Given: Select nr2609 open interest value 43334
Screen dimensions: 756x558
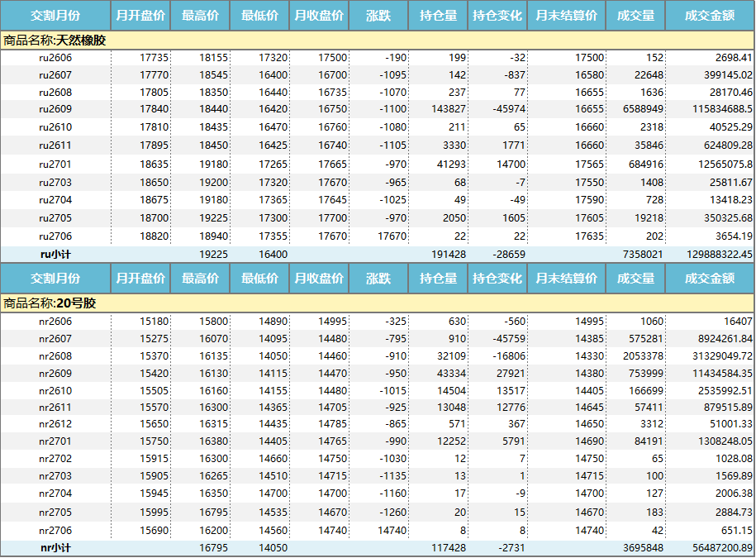Looking at the screenshot, I should 452,374.
